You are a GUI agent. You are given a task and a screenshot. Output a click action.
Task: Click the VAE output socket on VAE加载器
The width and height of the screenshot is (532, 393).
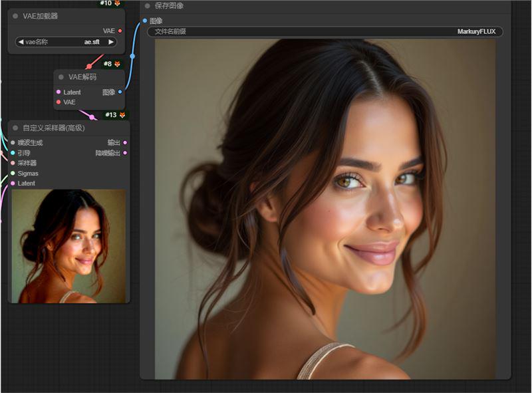[x=120, y=31]
